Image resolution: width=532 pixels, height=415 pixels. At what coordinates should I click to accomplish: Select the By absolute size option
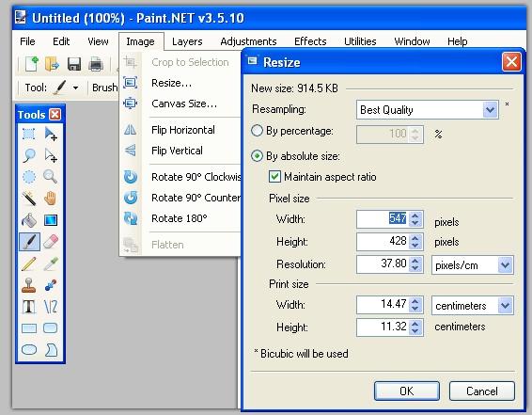pyautogui.click(x=257, y=156)
